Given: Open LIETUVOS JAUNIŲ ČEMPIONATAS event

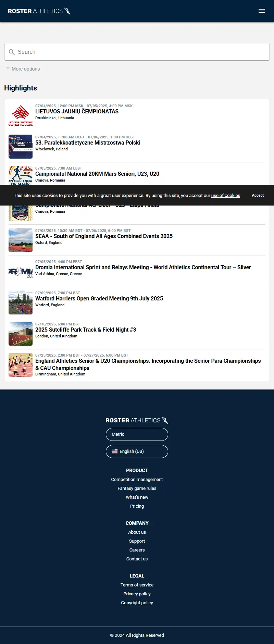Looking at the screenshot, I should click(77, 112).
